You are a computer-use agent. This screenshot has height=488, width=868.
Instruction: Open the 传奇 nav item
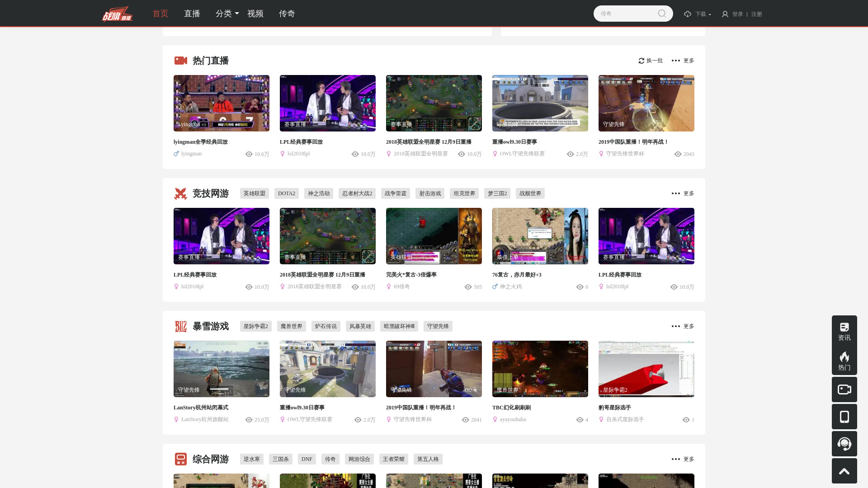pos(287,14)
